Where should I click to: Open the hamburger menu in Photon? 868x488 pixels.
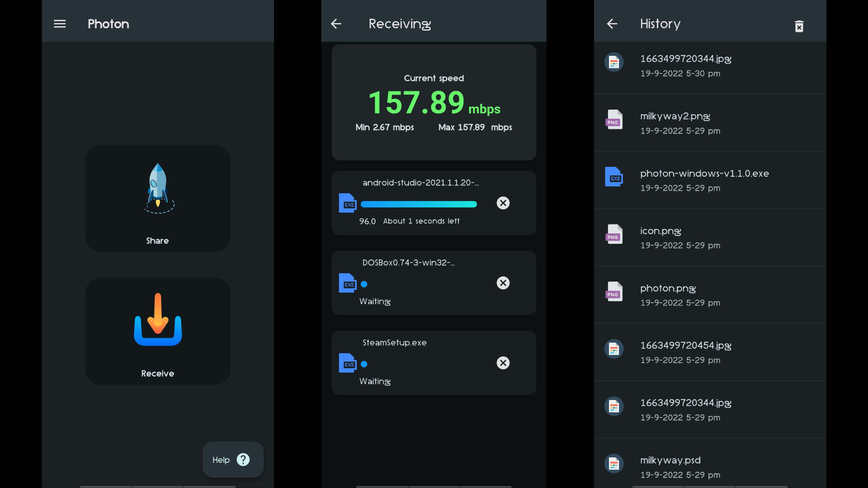[60, 24]
